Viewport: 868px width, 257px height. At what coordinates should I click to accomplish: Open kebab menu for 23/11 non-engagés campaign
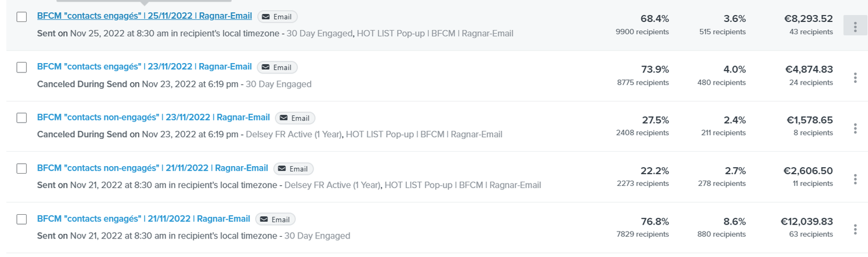855,128
